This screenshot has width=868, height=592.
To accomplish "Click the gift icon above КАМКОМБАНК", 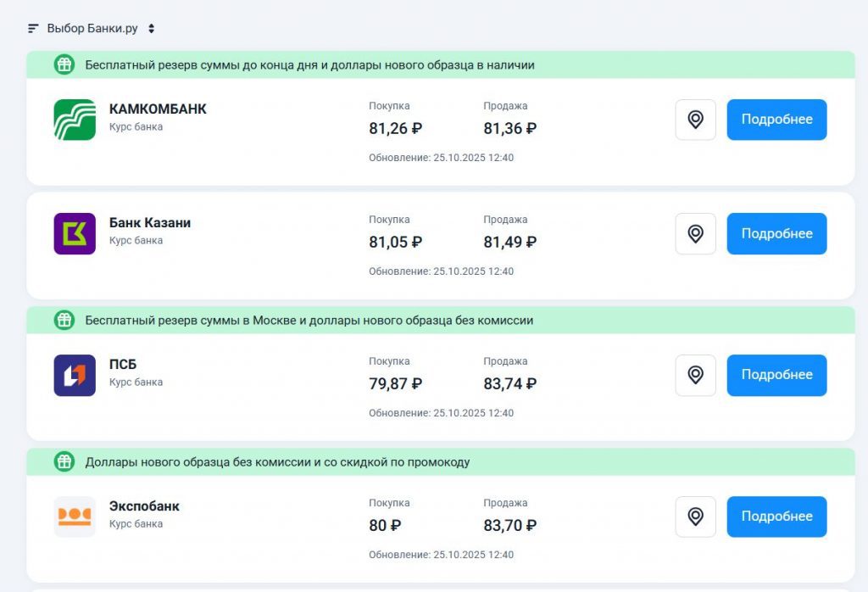I will coord(64,64).
